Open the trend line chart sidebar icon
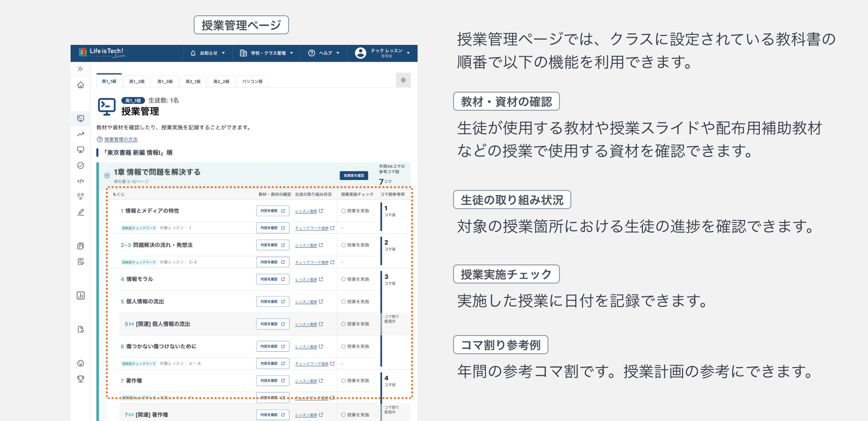The image size is (868, 421). tap(81, 134)
